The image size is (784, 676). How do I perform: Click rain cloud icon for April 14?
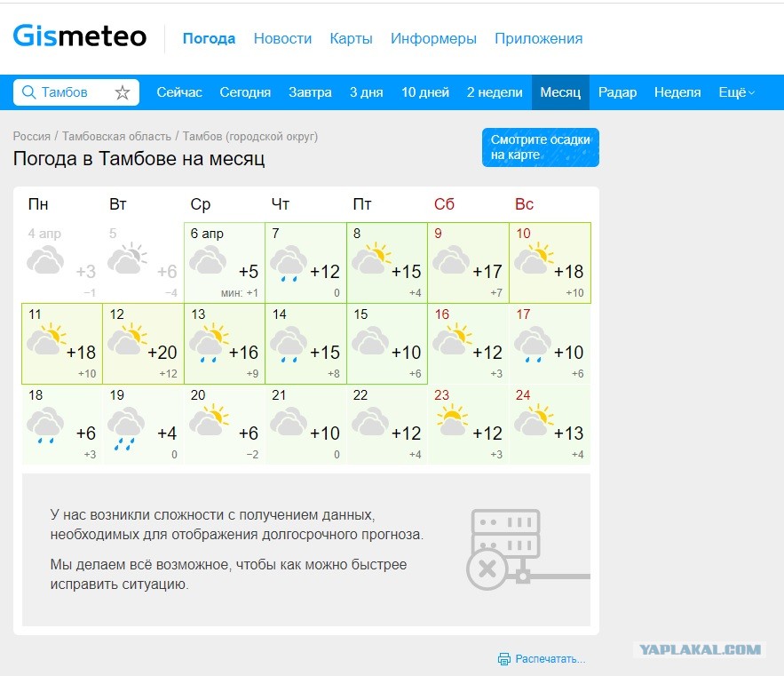coord(289,345)
